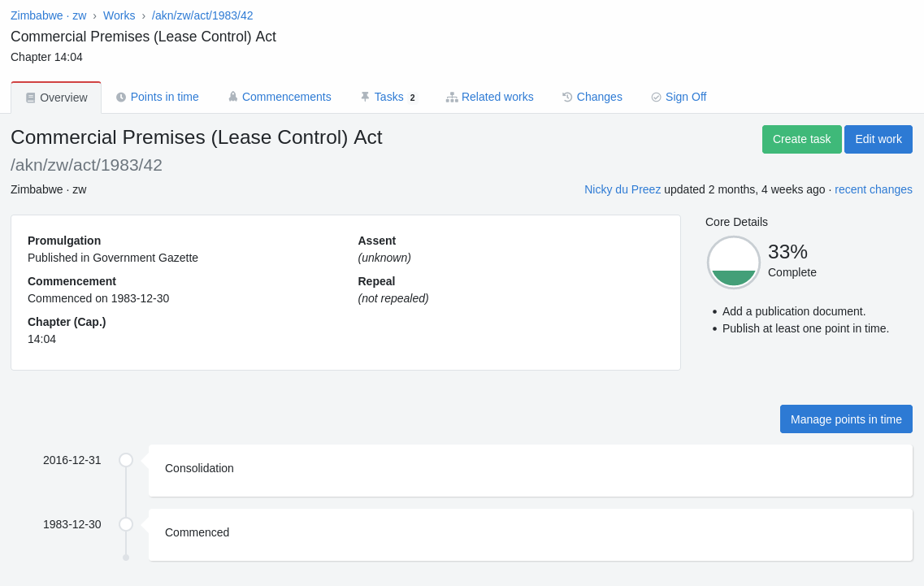
Task: Navigate to Works in the breadcrumb
Action: point(119,15)
